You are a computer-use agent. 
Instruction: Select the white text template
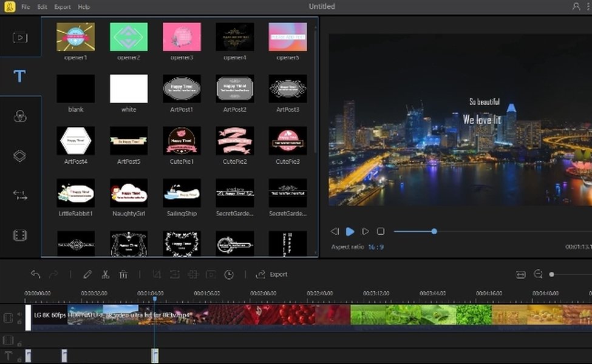pos(129,89)
